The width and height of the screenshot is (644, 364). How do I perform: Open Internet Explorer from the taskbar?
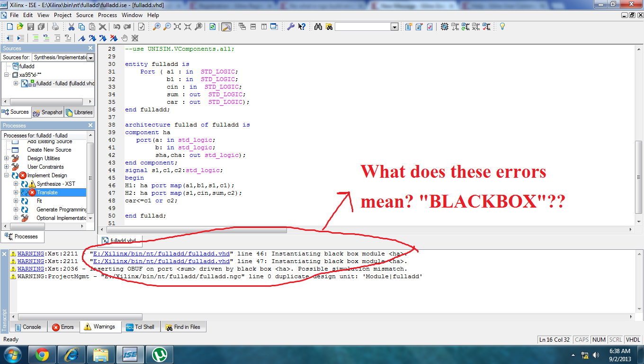point(72,355)
